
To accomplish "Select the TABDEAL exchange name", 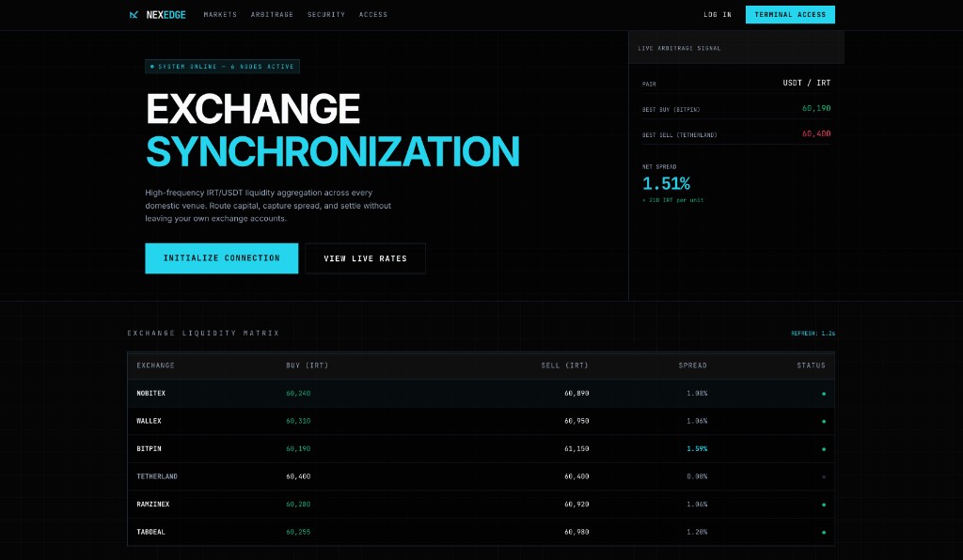I will (150, 532).
